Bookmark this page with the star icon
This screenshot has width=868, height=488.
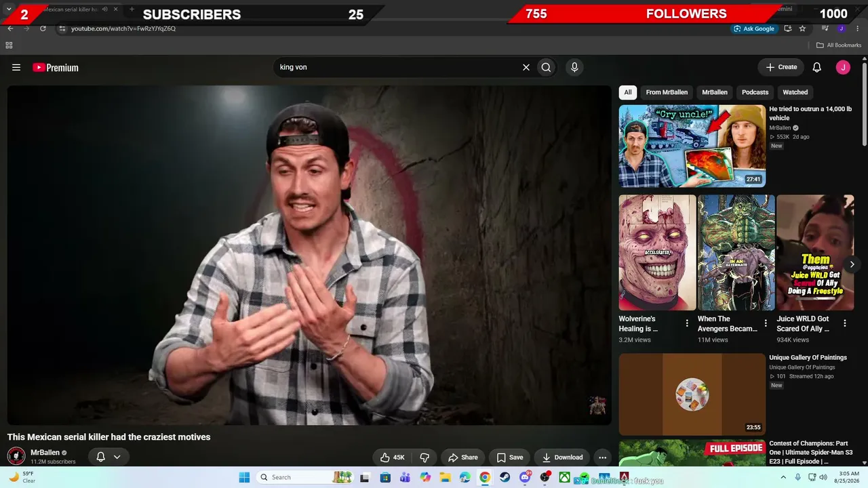[x=802, y=28]
